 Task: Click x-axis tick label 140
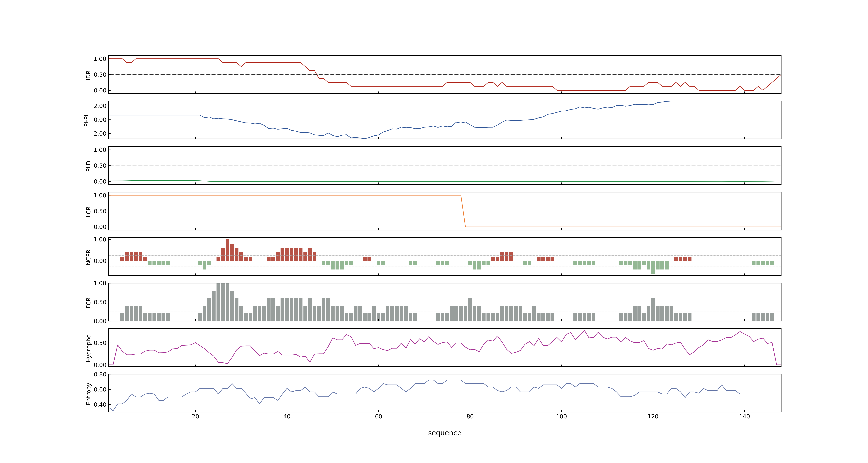coord(744,416)
